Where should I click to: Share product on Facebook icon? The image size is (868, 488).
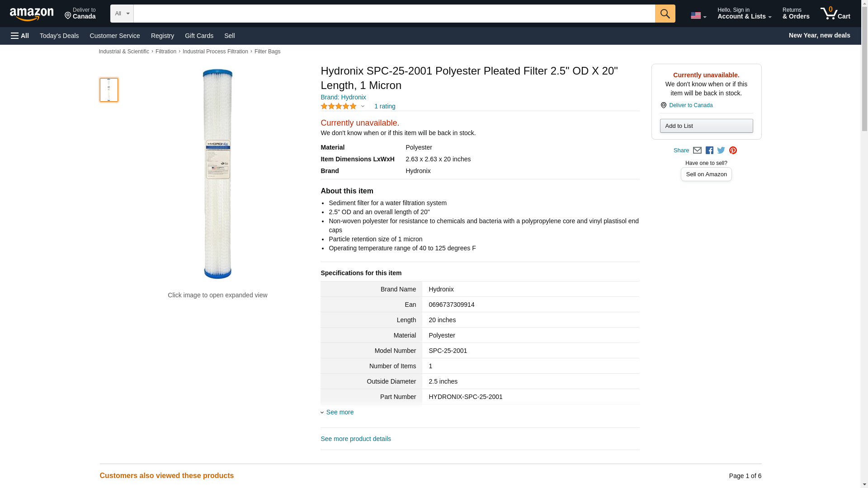pos(709,150)
